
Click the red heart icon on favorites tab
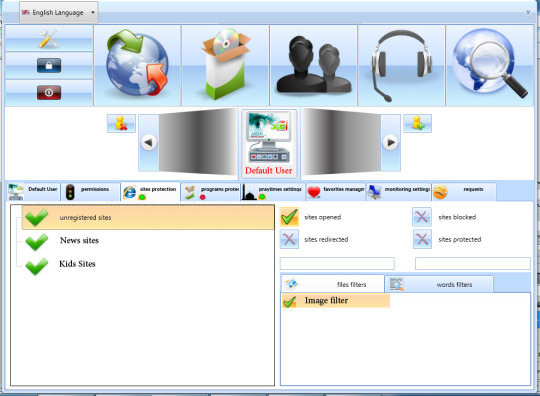[x=314, y=192]
